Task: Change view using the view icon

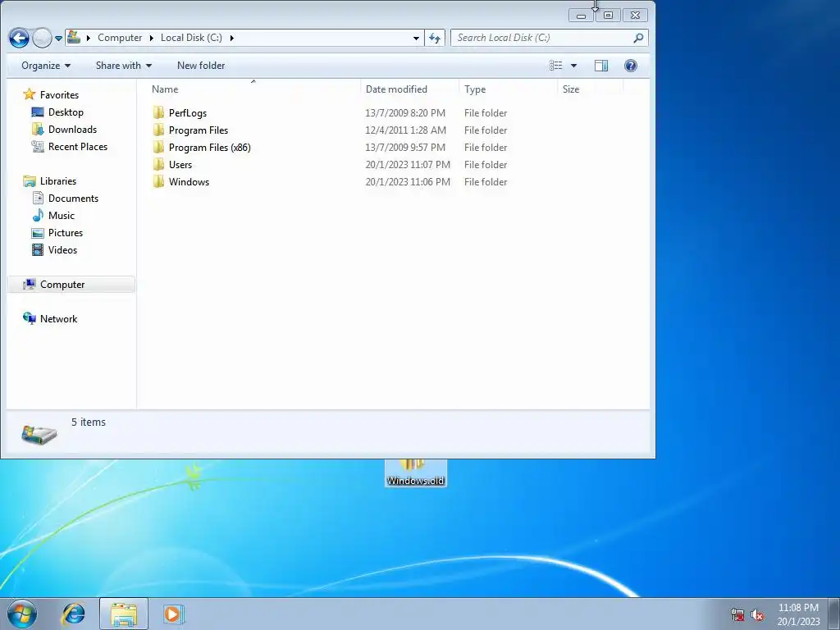Action: (556, 66)
